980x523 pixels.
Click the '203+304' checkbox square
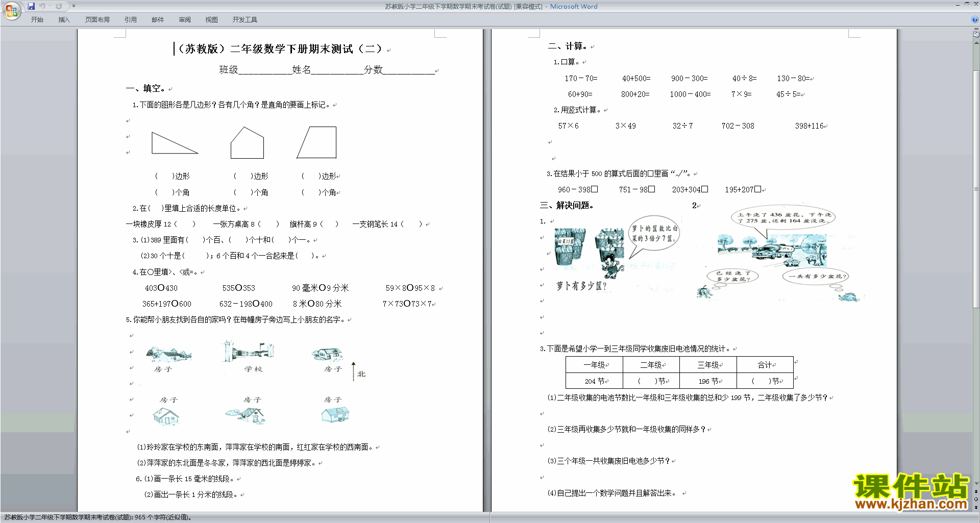[705, 189]
